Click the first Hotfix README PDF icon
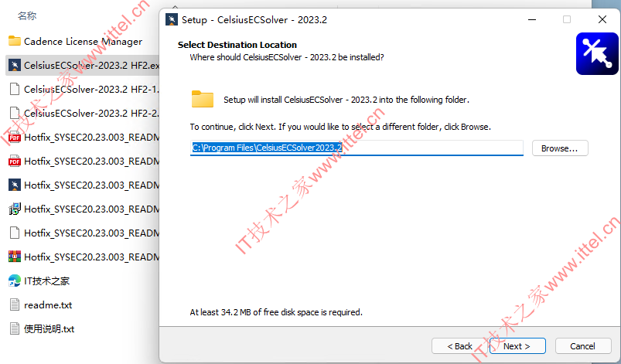 [15, 138]
